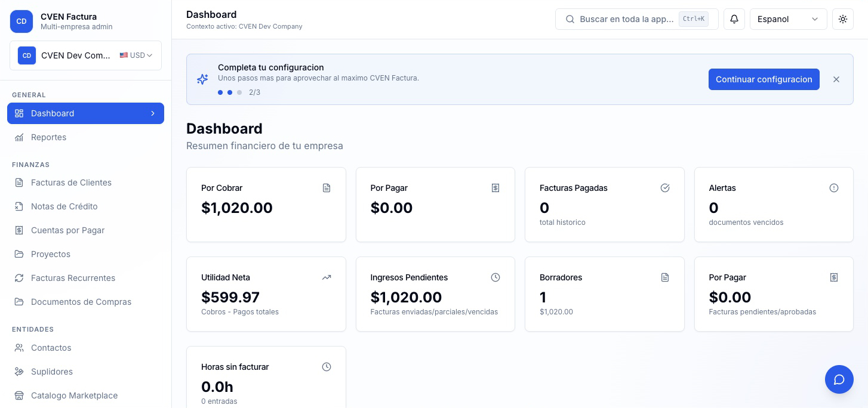This screenshot has width=868, height=408.
Task: Open the CVEN Dev Company selector
Action: click(85, 55)
